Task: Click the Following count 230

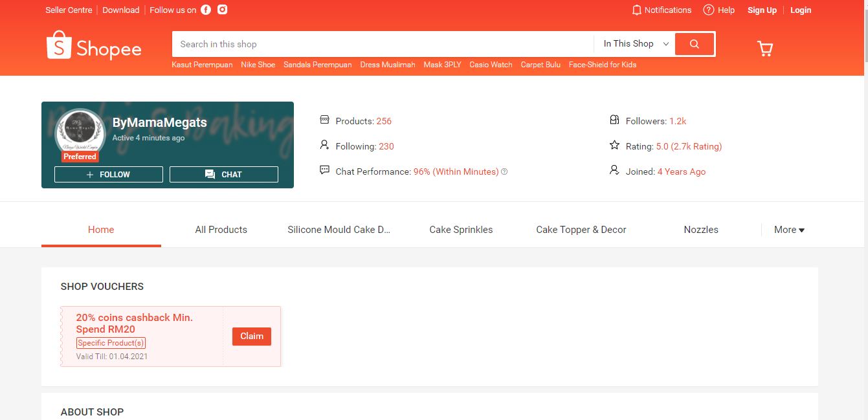Action: tap(386, 146)
